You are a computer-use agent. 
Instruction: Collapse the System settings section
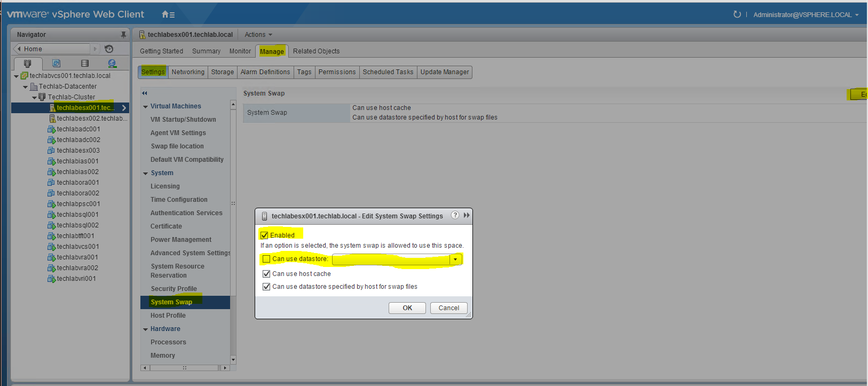click(145, 174)
